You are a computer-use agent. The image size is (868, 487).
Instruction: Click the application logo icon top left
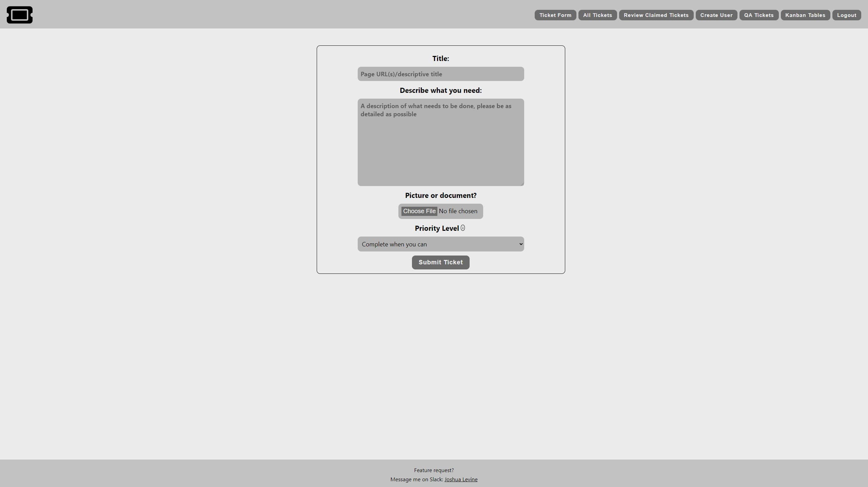(20, 15)
